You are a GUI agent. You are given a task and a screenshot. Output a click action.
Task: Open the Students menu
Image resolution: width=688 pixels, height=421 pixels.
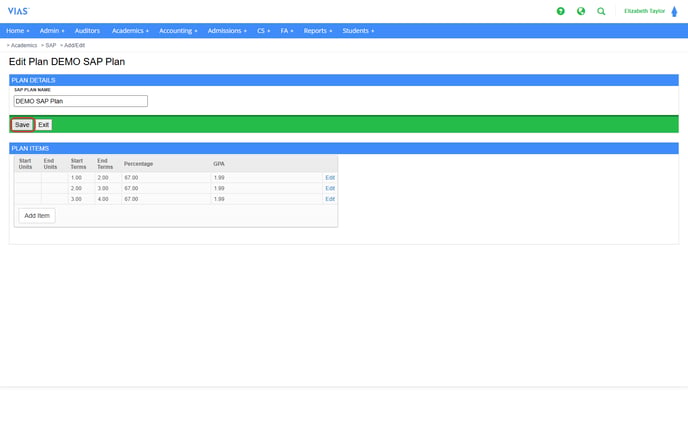click(358, 31)
